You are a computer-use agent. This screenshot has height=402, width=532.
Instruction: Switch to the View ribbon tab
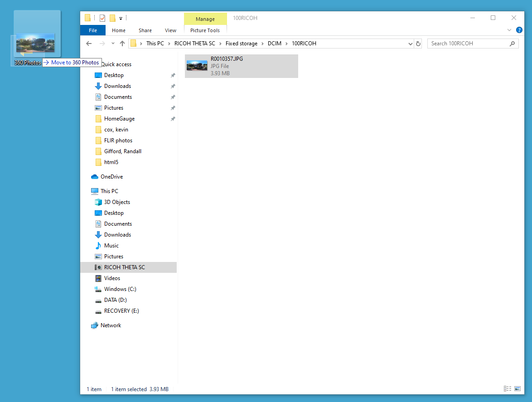[170, 30]
